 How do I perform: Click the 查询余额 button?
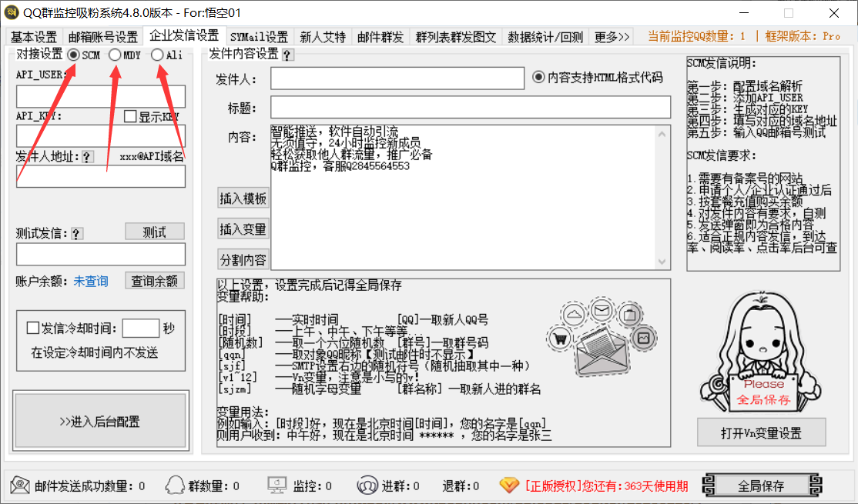[154, 280]
